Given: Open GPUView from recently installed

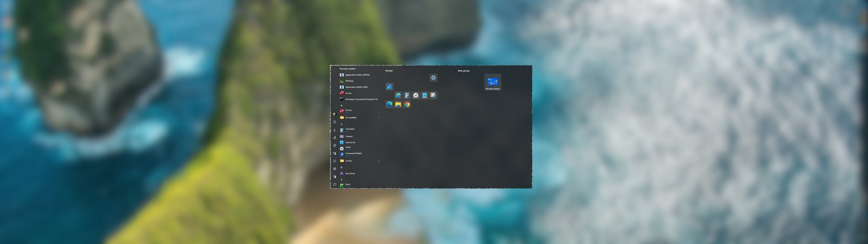Looking at the screenshot, I should 349,81.
